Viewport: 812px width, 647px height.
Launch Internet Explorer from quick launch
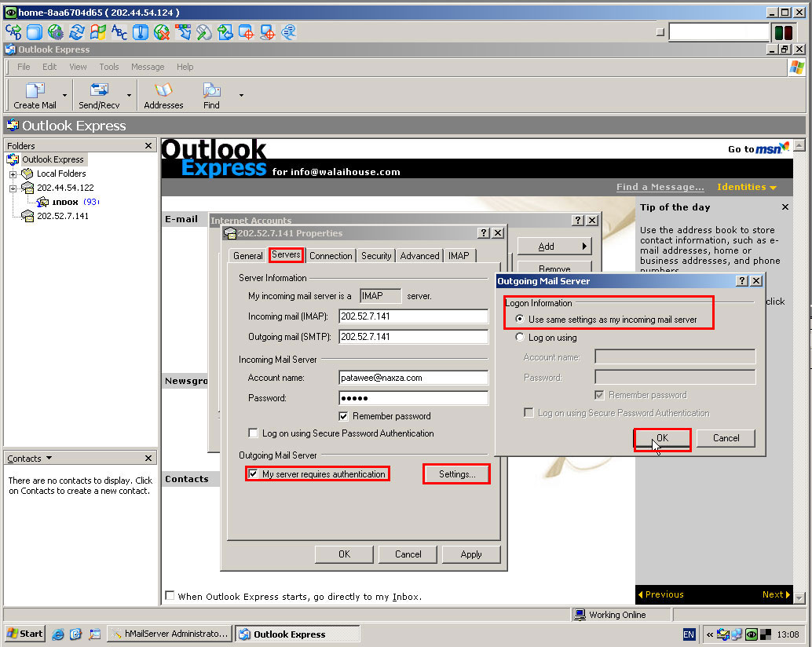click(58, 634)
